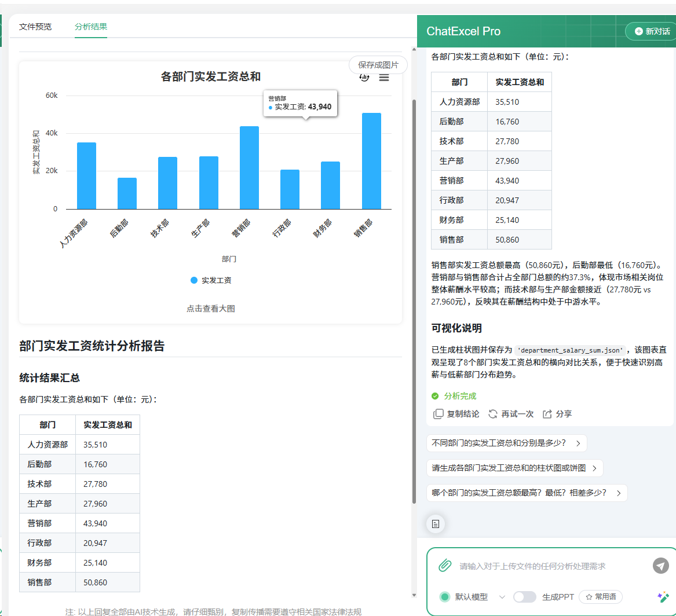Start a 新对话 conversation

pos(652,31)
